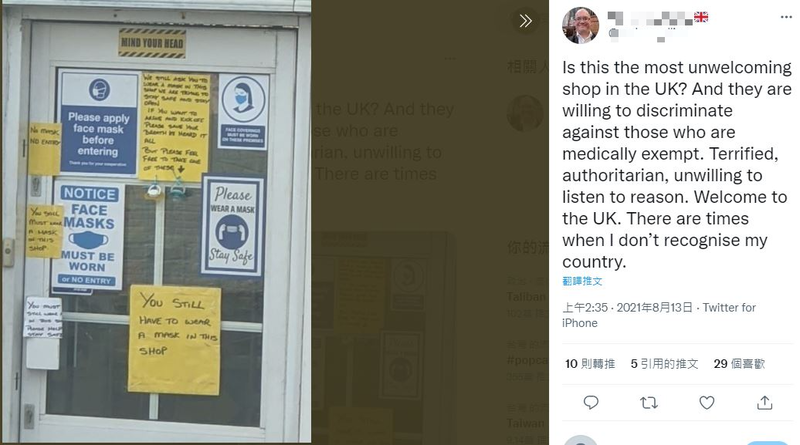Collapse the tweet sidebar with double-chevron icon

525,21
